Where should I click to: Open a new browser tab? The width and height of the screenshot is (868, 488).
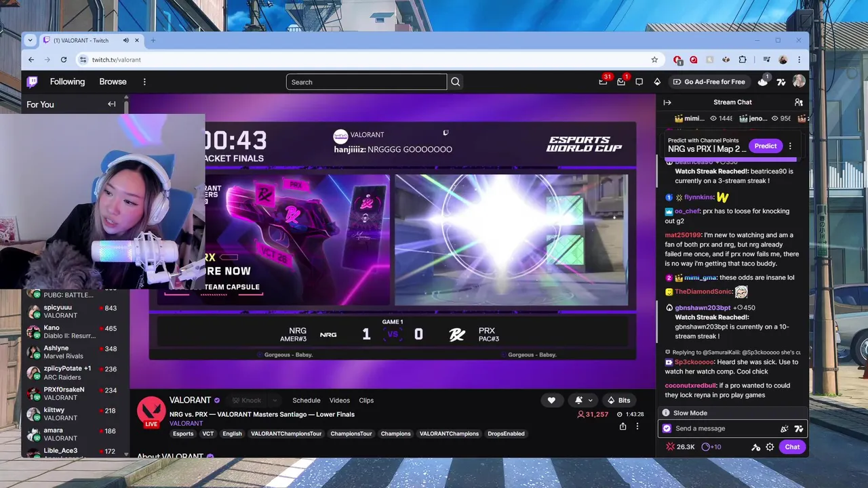point(153,40)
